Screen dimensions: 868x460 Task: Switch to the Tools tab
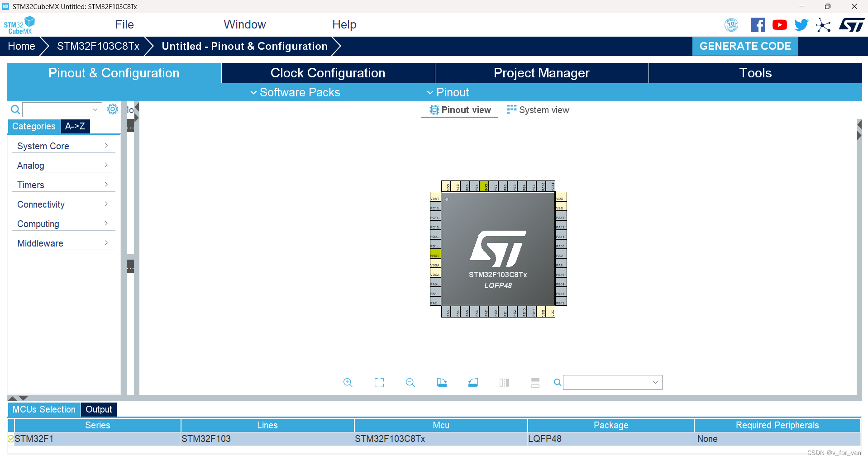point(755,73)
